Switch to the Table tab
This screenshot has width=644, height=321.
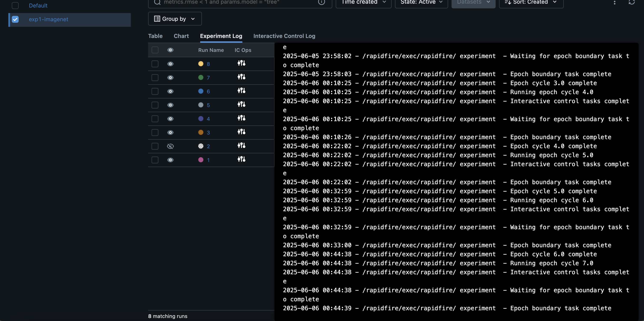(155, 36)
